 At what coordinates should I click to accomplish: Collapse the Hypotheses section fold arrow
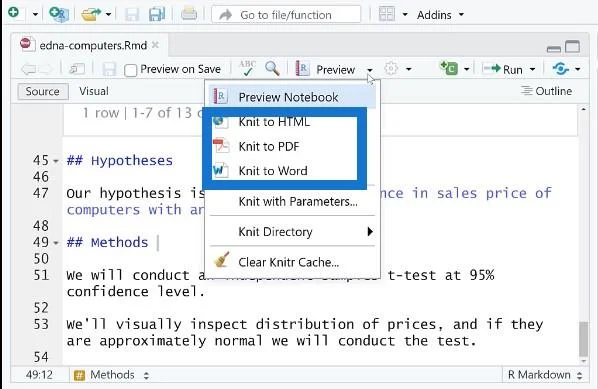click(56, 161)
